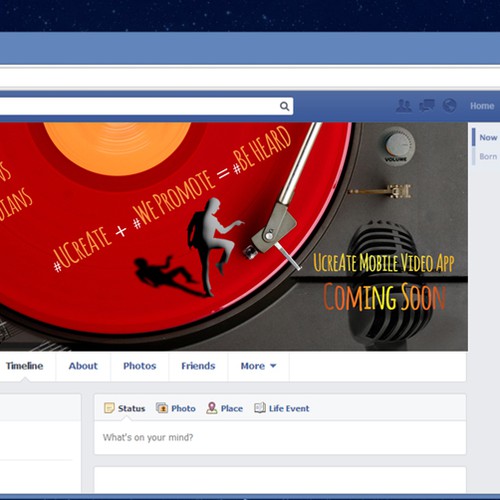Click the What's on your mind field

click(280, 437)
